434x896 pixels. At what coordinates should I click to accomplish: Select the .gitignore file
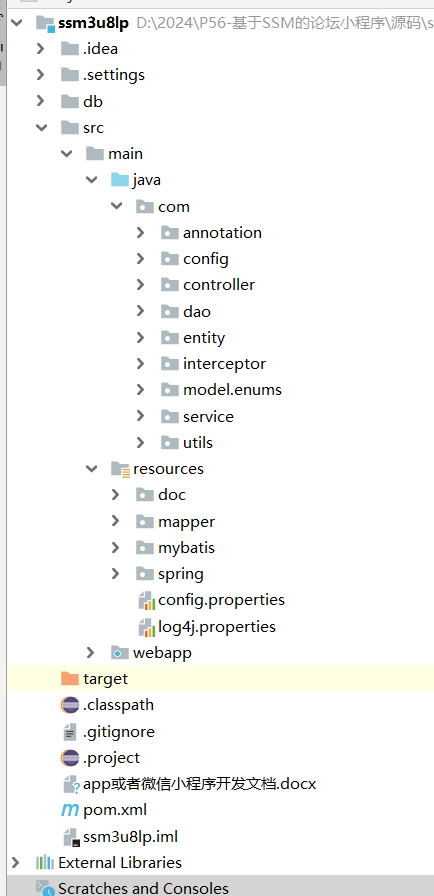point(119,731)
